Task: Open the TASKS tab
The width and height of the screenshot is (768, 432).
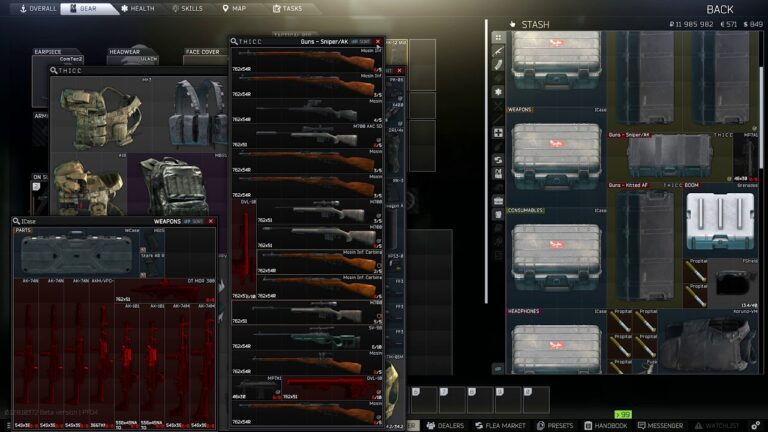Action: click(x=288, y=9)
